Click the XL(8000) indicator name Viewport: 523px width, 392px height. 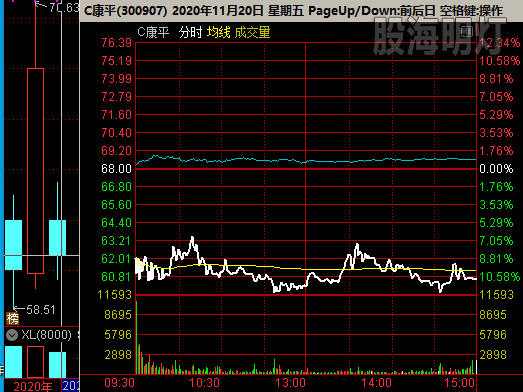click(x=46, y=335)
